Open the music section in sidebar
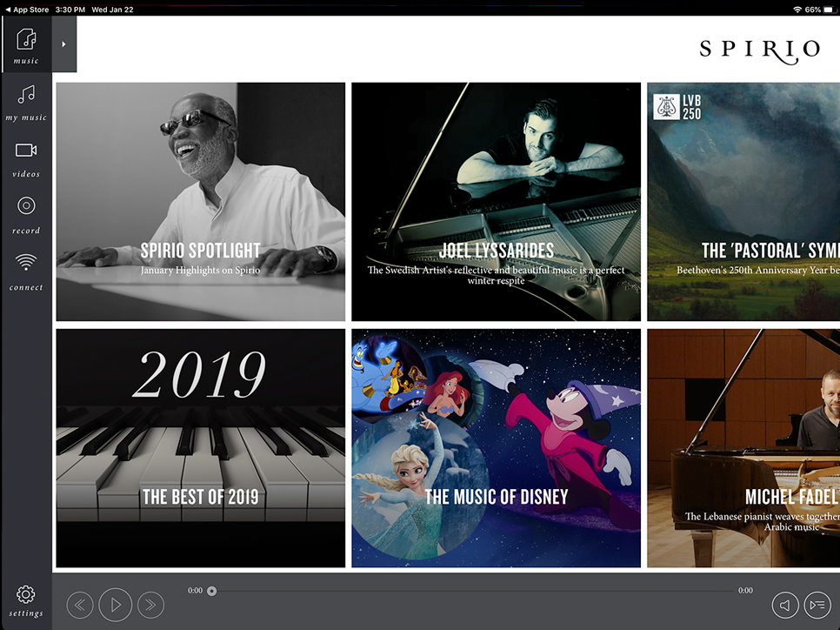Image resolution: width=840 pixels, height=630 pixels. point(26,44)
